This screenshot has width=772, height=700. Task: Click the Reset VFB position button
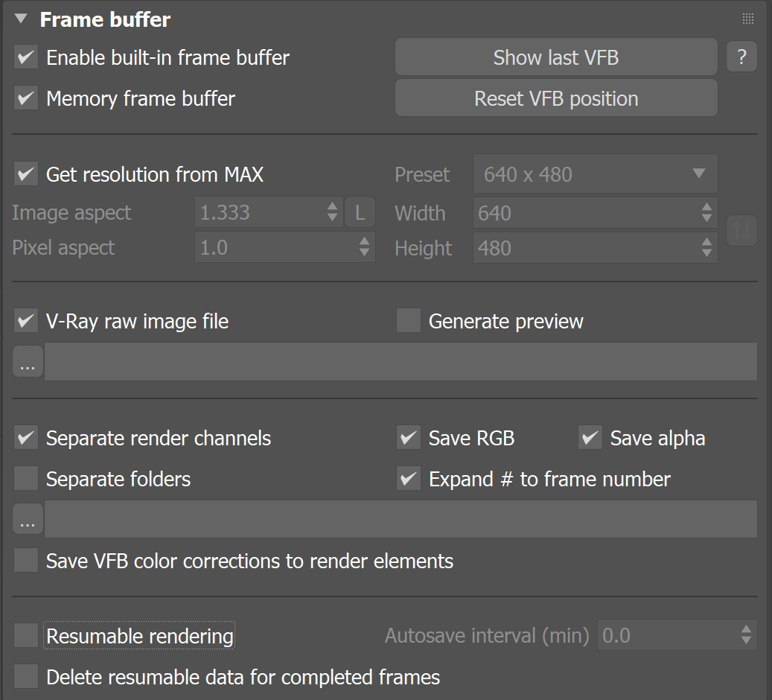pos(556,98)
